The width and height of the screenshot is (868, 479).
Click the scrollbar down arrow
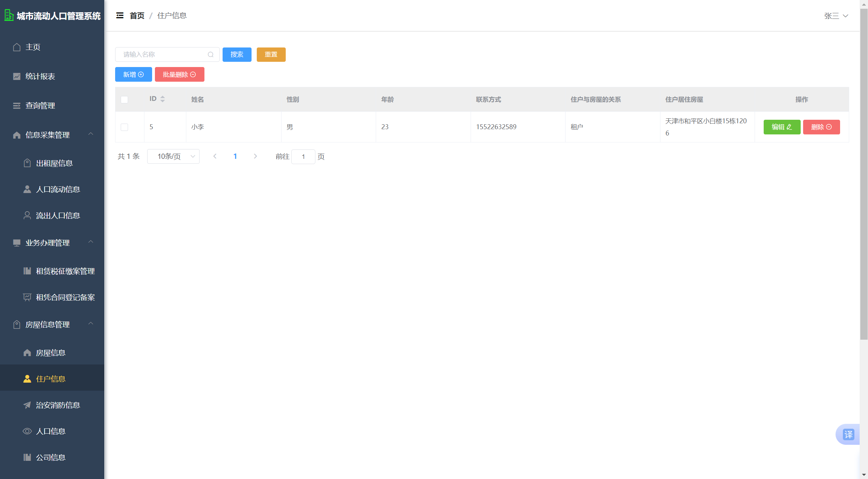tap(864, 475)
